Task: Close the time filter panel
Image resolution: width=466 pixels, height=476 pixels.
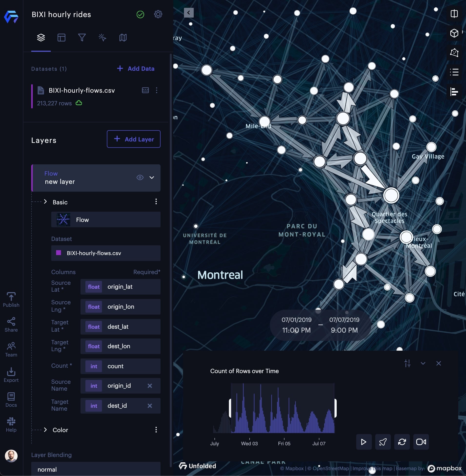Action: (439, 363)
